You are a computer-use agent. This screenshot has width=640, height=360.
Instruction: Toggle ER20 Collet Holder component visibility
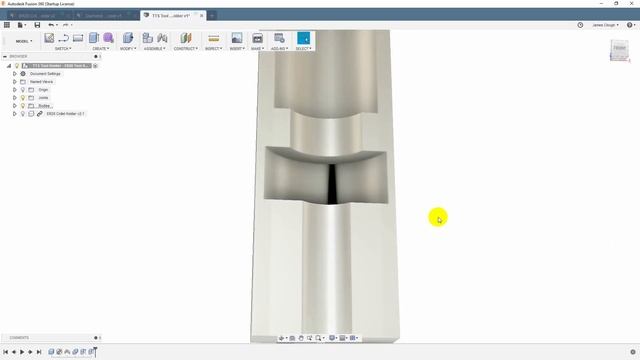tap(23, 114)
